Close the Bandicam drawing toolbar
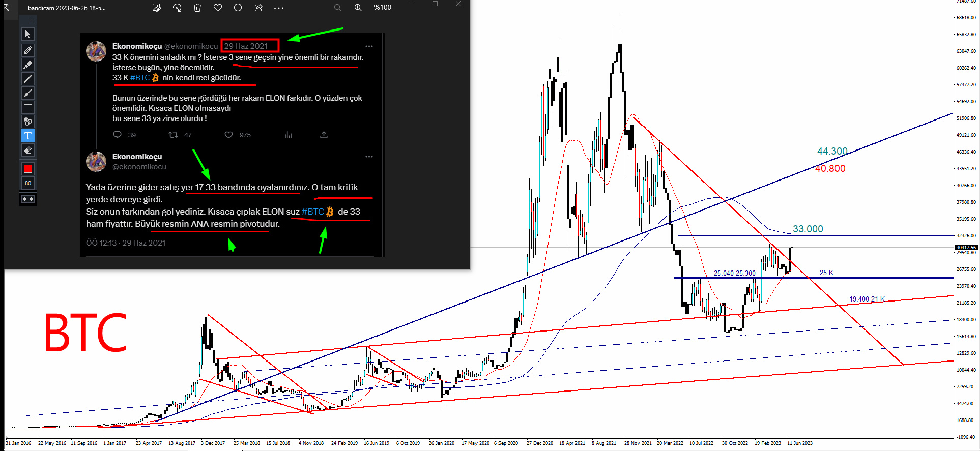980x451 pixels. tap(31, 21)
